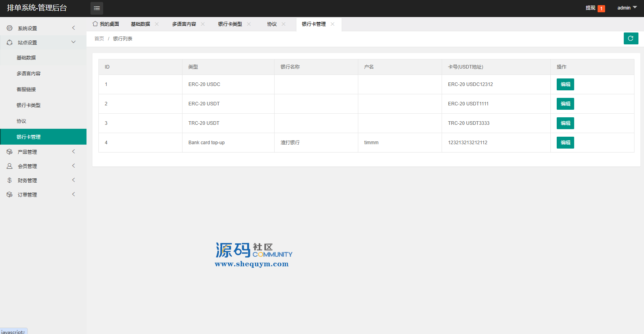
Task: Open 银行卡类型 in the sidebar
Action: (x=43, y=105)
